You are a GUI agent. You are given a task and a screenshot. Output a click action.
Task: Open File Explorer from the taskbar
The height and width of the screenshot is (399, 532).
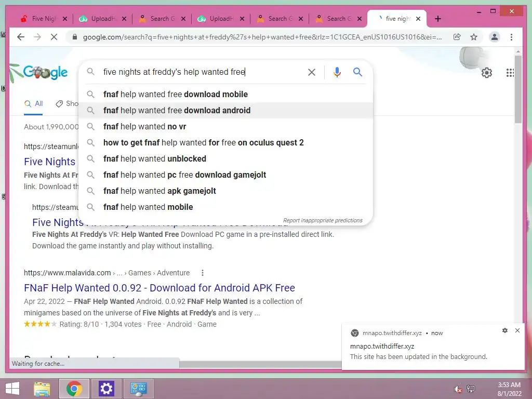[42, 389]
